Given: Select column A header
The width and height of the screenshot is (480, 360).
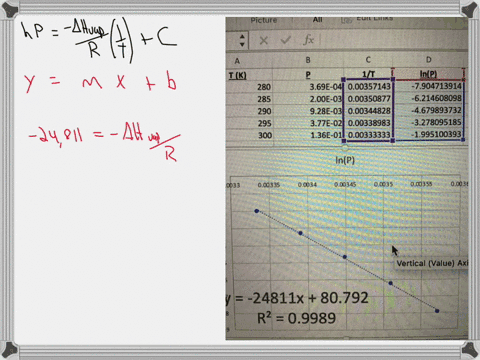Looking at the screenshot, I should (x=237, y=61).
